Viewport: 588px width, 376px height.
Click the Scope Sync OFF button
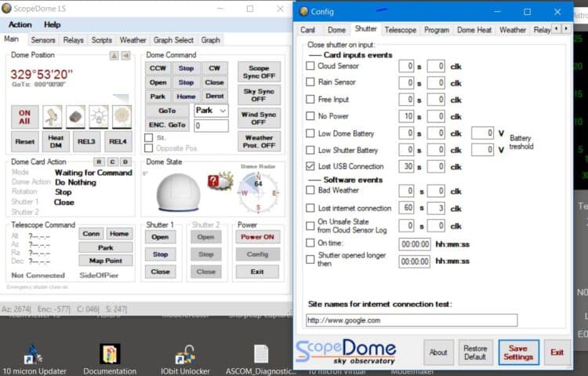pyautogui.click(x=259, y=71)
